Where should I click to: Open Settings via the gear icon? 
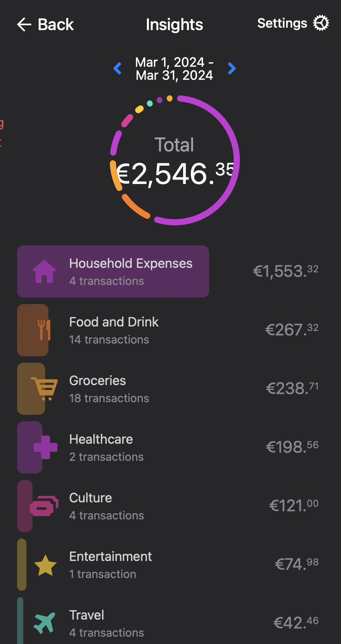click(321, 23)
